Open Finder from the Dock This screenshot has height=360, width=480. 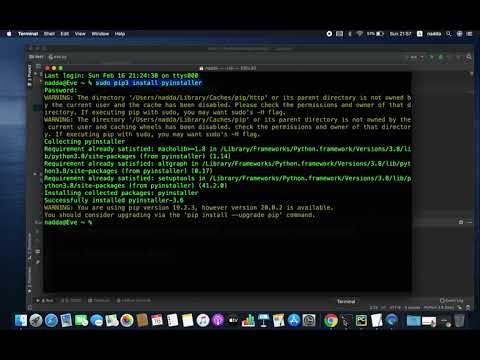point(21,321)
